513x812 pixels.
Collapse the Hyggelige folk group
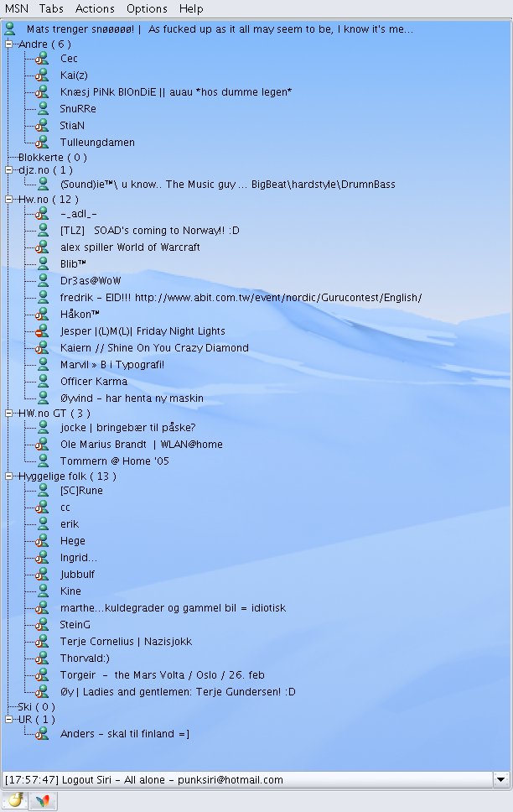click(x=8, y=476)
